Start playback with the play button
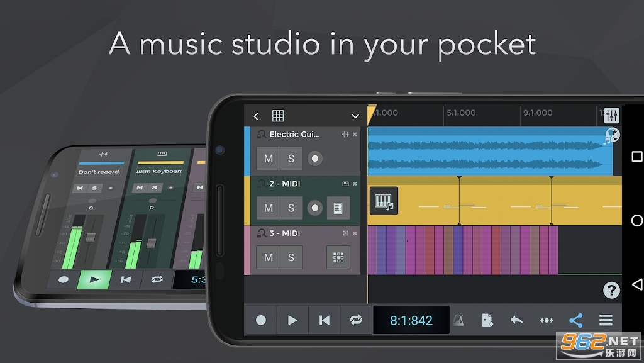Viewport: 644px width, 363px height. coord(292,320)
